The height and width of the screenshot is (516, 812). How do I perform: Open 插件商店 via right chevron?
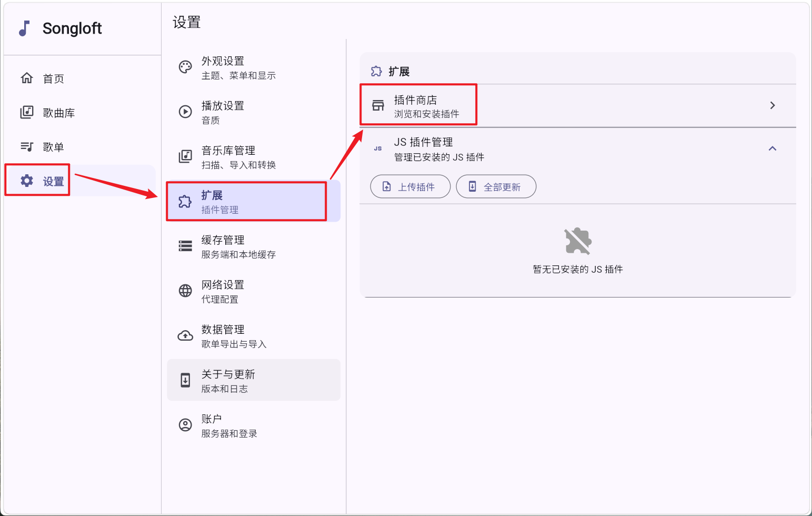click(x=773, y=105)
